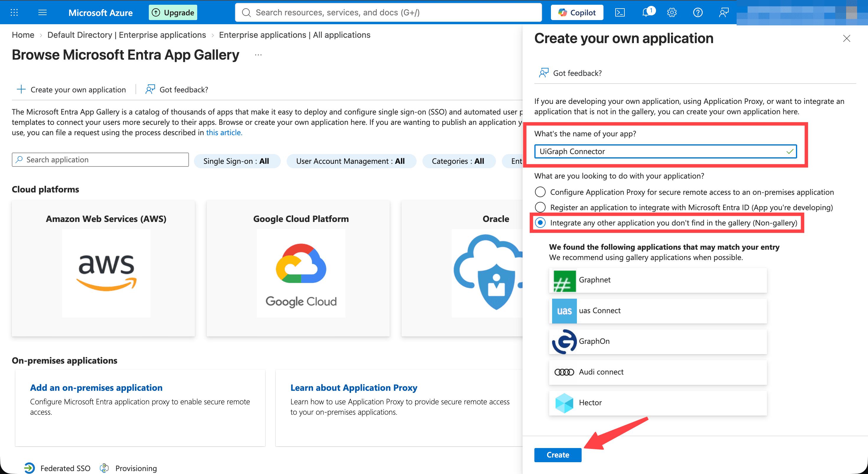Image resolution: width=868 pixels, height=474 pixels.
Task: Click the Home breadcrumb
Action: pyautogui.click(x=23, y=35)
